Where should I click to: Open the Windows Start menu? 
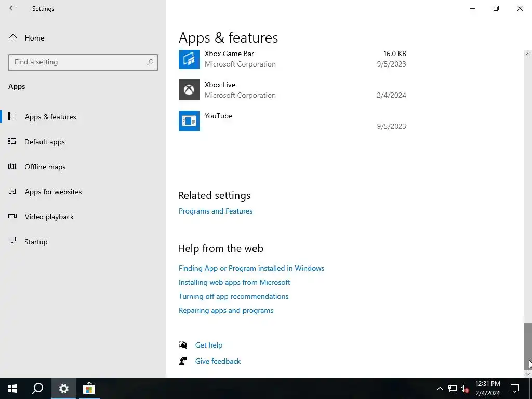12,389
